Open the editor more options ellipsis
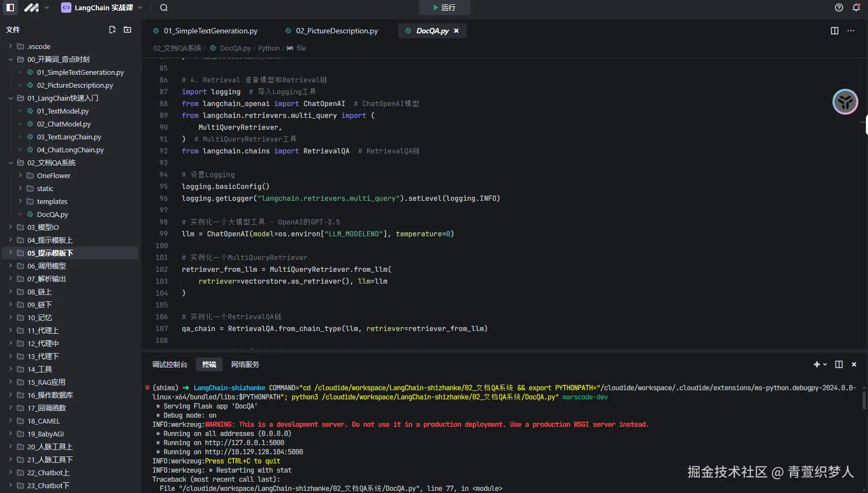The image size is (868, 493). pos(851,31)
